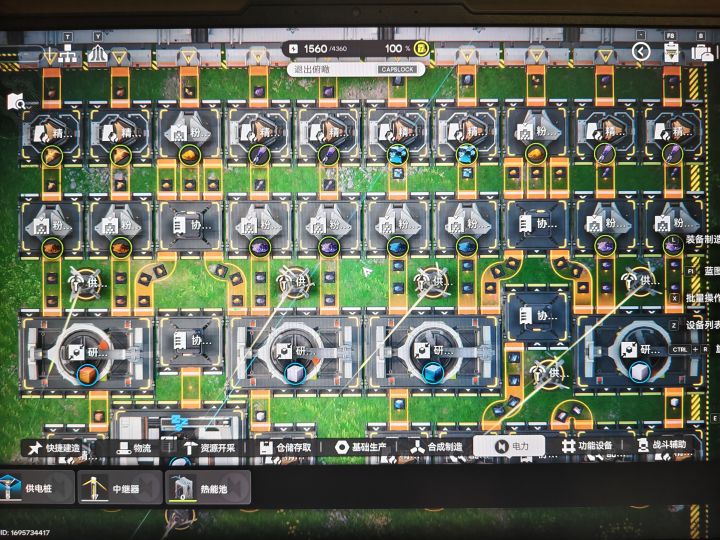Select the 供电桩 building card
This screenshot has width=720, height=540.
tap(37, 488)
